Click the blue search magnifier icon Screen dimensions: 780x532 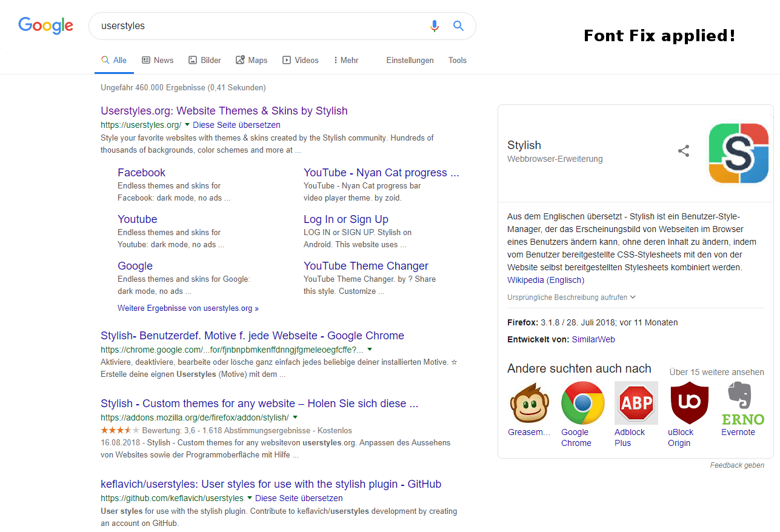459,25
